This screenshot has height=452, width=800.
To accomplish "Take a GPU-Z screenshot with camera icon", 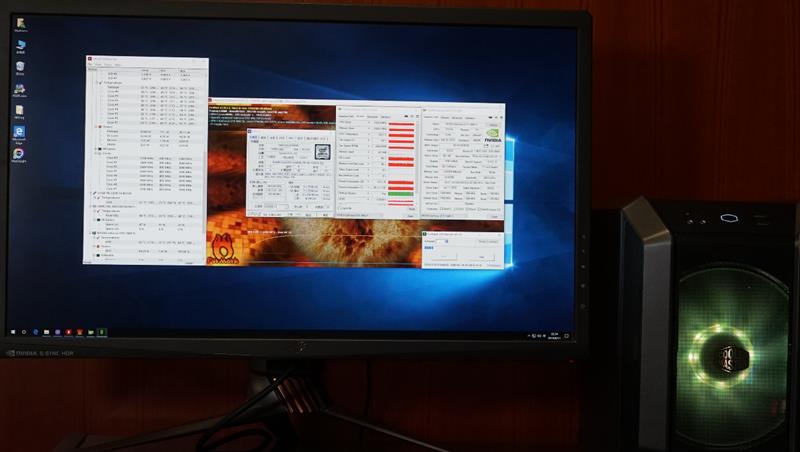I will [x=491, y=117].
